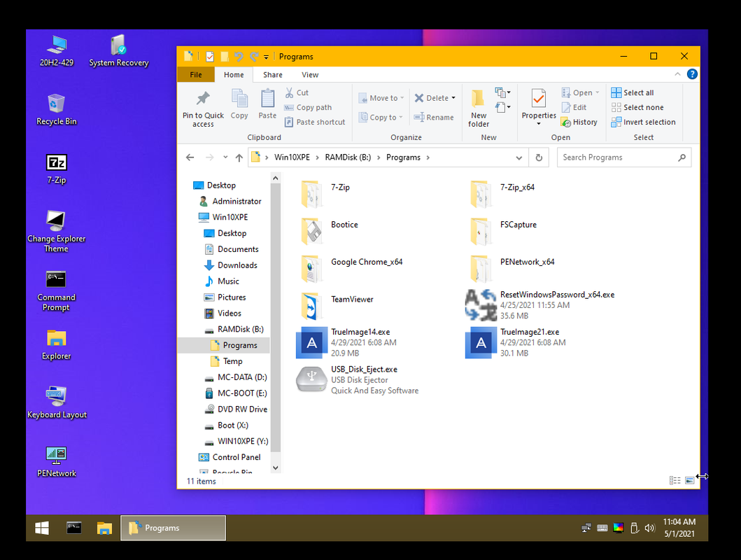The image size is (741, 560).
Task: Customize Quick Access Toolbar dropdown
Action: click(266, 57)
